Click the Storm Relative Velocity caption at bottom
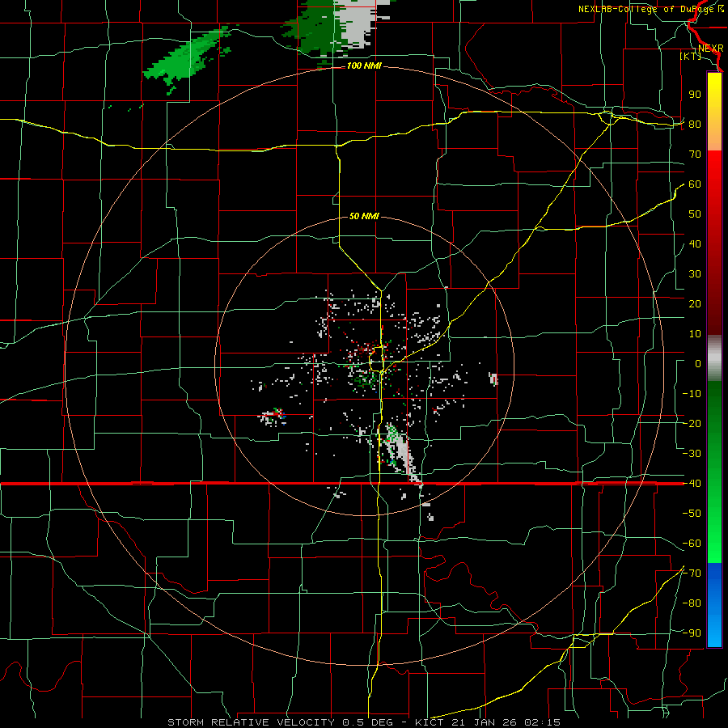This screenshot has height=728, width=728. [x=364, y=722]
